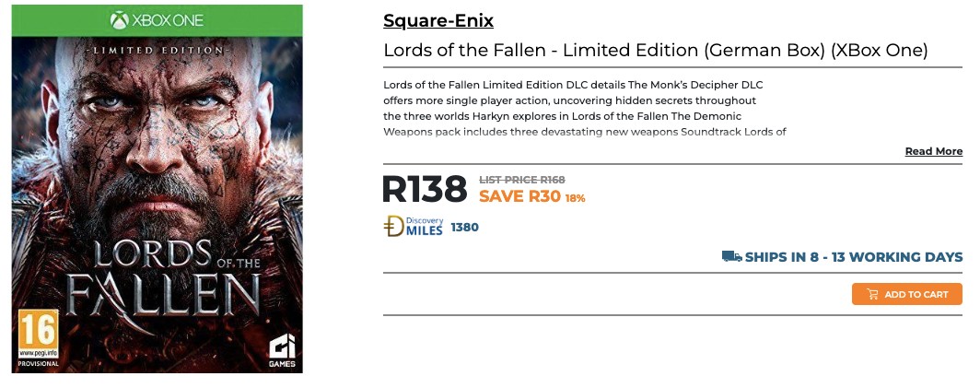Image resolution: width=980 pixels, height=388 pixels.
Task: Click the 18% discount percentage
Action: [575, 198]
